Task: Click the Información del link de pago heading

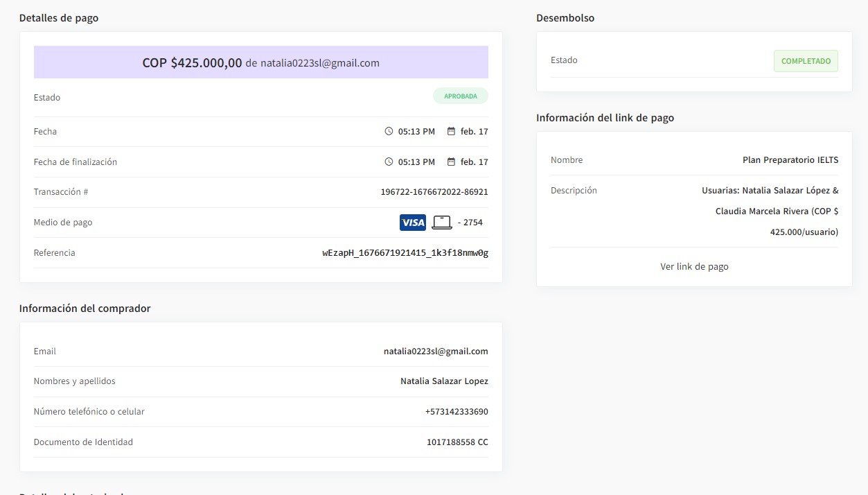Action: pos(605,118)
